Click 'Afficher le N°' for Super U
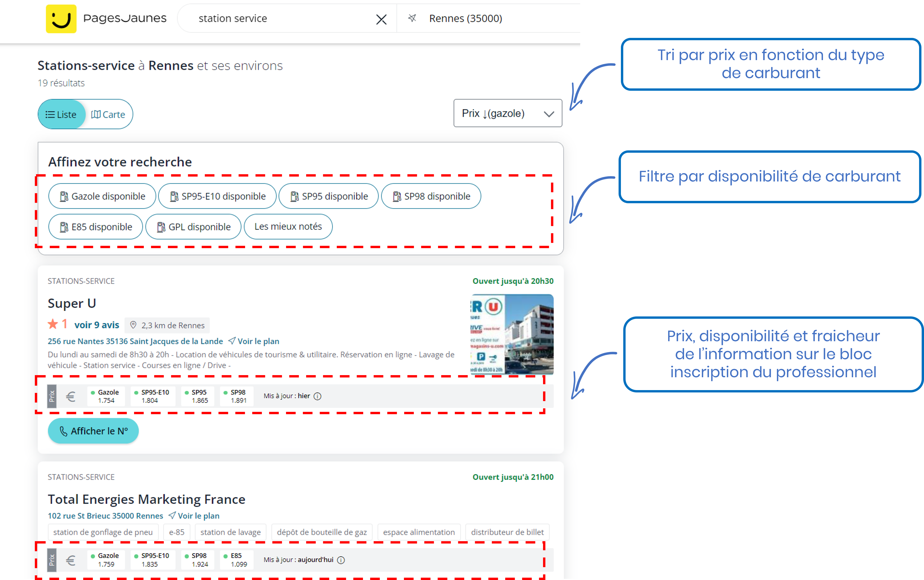Viewport: 924px width, 580px height. pos(93,431)
